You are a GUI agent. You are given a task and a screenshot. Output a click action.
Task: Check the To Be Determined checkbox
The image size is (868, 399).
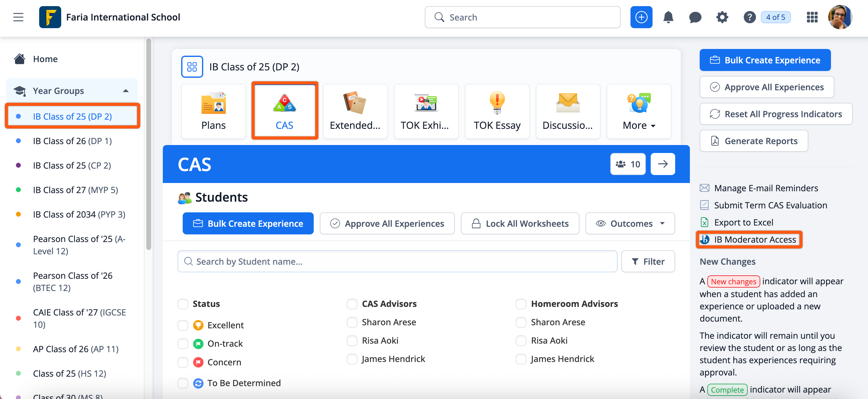click(x=183, y=383)
